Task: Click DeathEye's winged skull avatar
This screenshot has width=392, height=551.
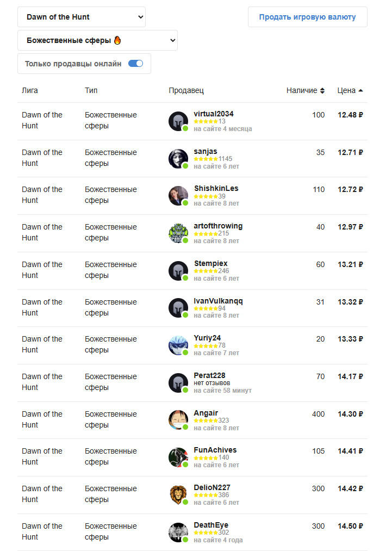Action: 178,533
